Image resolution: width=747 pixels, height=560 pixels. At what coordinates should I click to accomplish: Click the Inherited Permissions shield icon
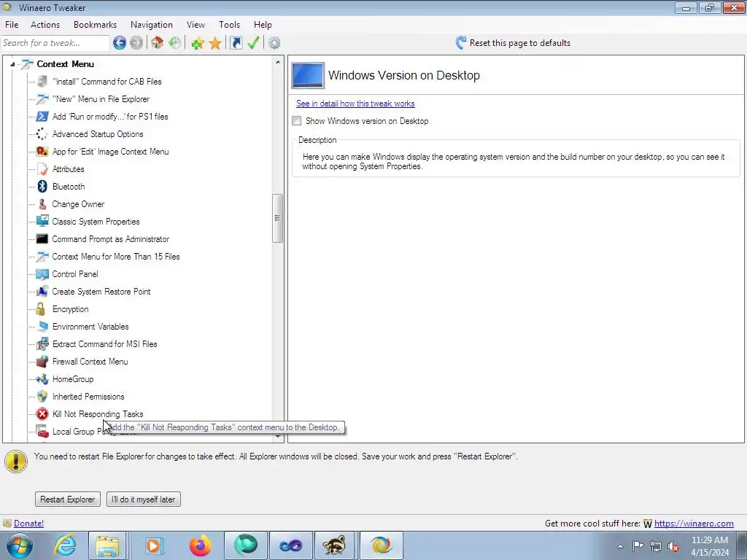(x=42, y=396)
